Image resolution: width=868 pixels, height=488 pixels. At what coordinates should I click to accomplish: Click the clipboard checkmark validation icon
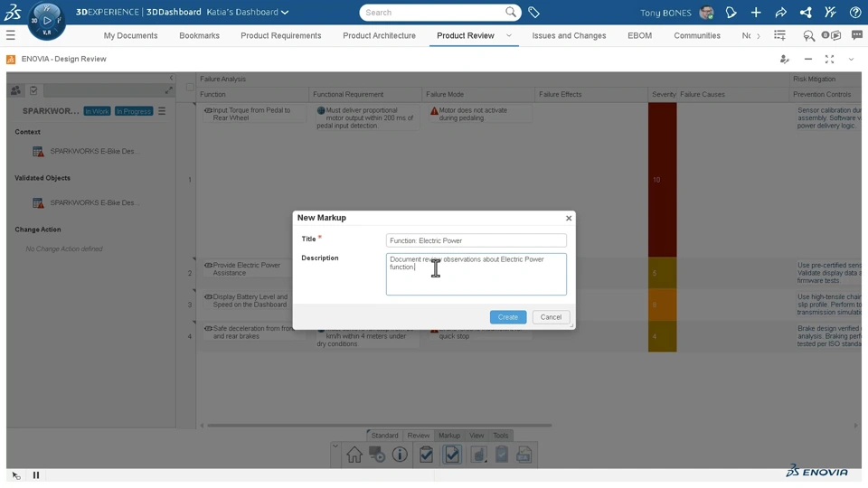pos(426,455)
